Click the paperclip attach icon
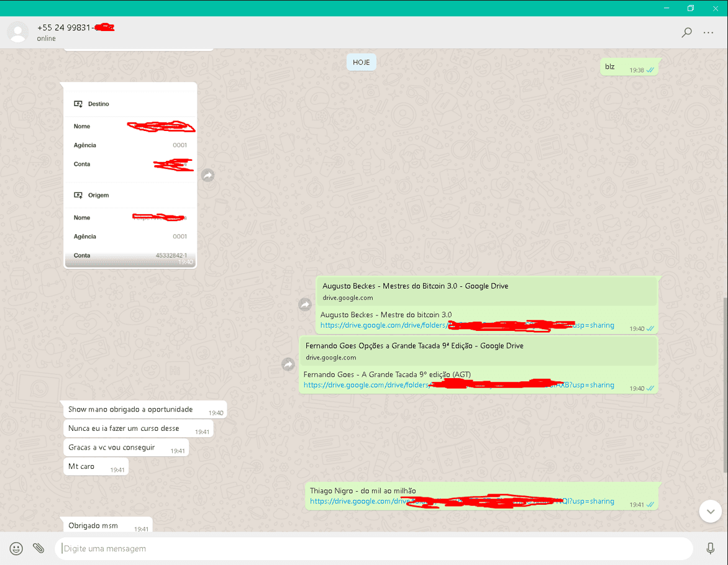 (x=39, y=548)
